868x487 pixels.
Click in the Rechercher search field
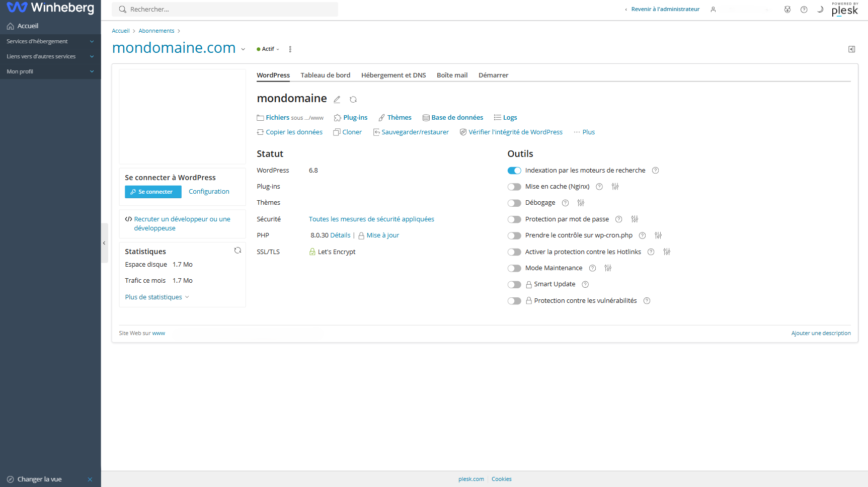225,10
